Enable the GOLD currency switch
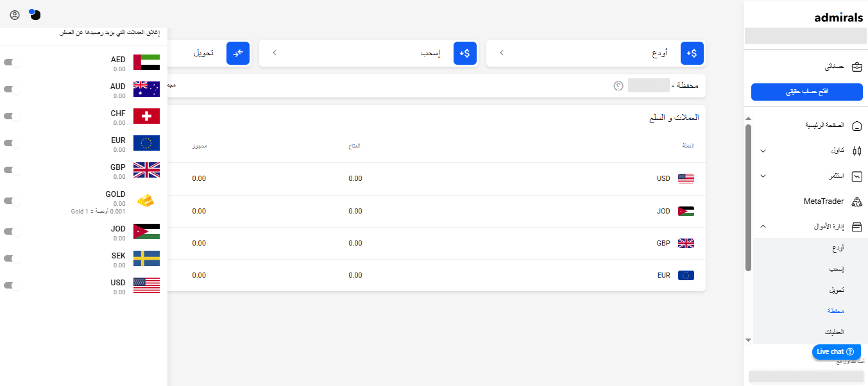This screenshot has width=868, height=386. (x=12, y=201)
